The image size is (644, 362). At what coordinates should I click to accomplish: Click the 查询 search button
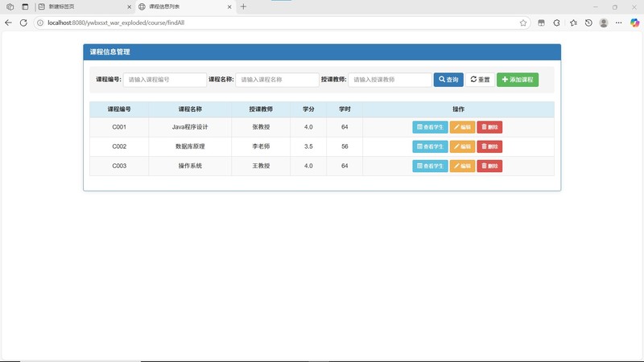click(x=448, y=80)
